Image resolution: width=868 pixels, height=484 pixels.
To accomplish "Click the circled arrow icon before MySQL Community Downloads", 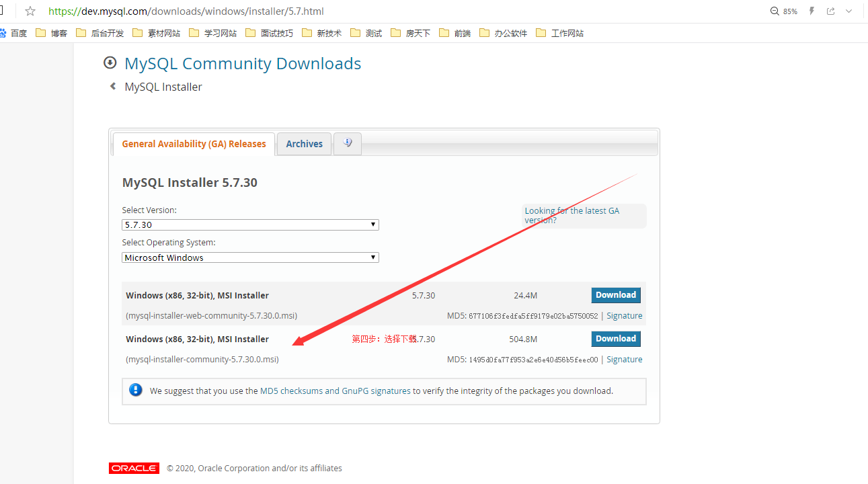I will click(x=110, y=63).
